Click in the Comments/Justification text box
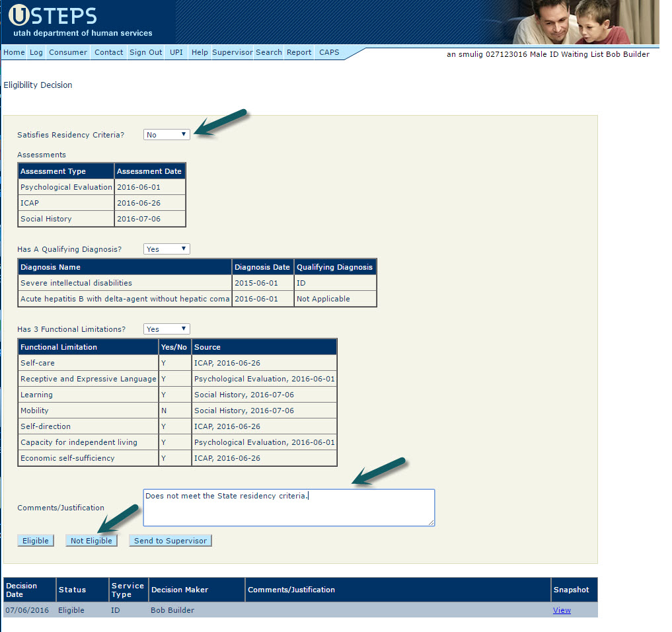The height and width of the screenshot is (632, 672). pyautogui.click(x=289, y=508)
